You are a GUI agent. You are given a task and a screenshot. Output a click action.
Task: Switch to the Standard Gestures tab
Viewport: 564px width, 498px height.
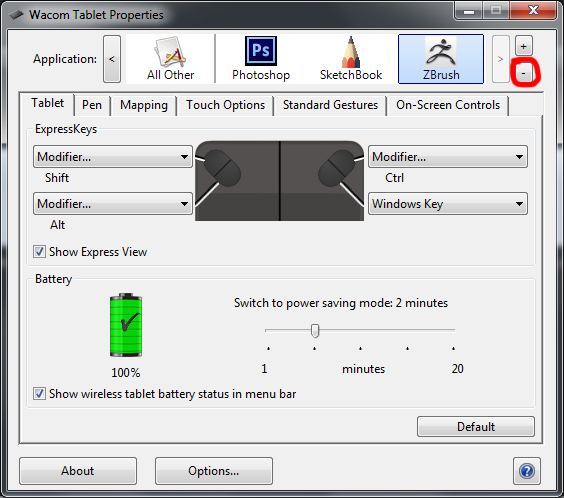330,105
